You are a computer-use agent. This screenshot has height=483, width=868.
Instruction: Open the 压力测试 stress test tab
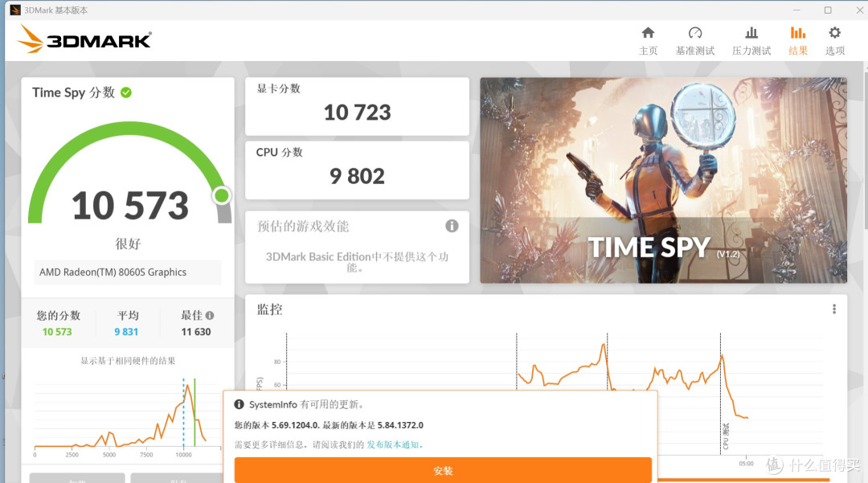751,41
